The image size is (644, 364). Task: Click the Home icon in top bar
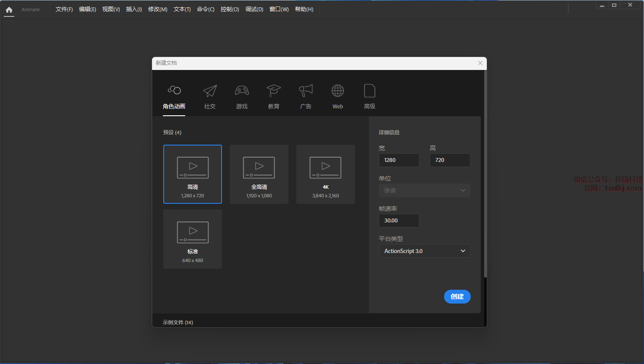(x=9, y=9)
